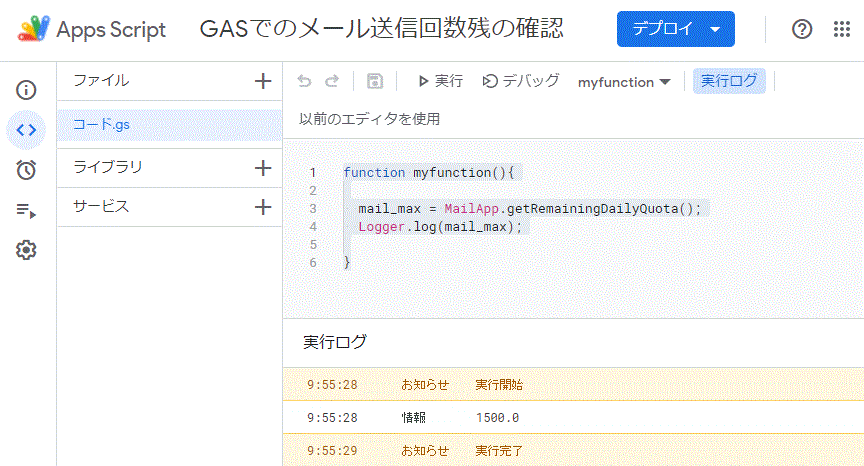Open Project Settings gear icon

tap(27, 250)
